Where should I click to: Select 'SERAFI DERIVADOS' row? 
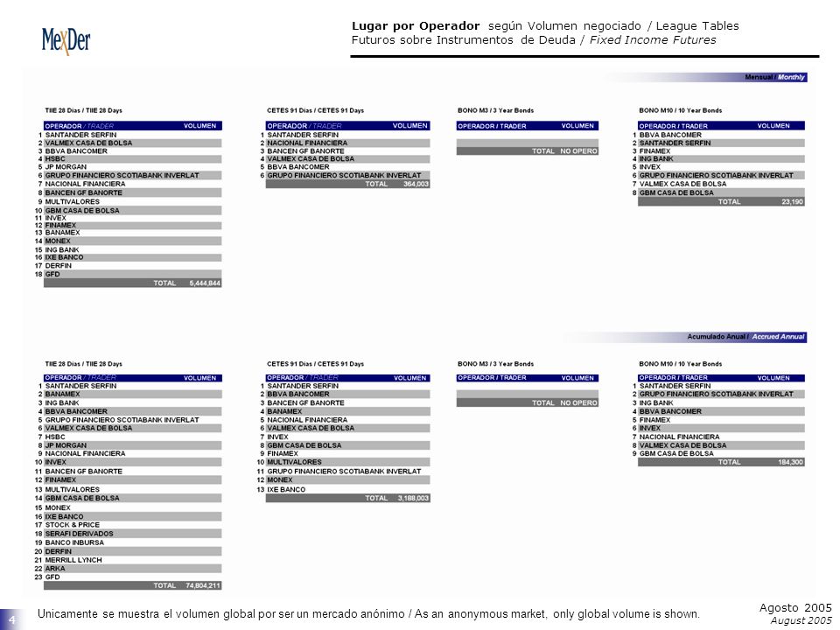point(132,534)
